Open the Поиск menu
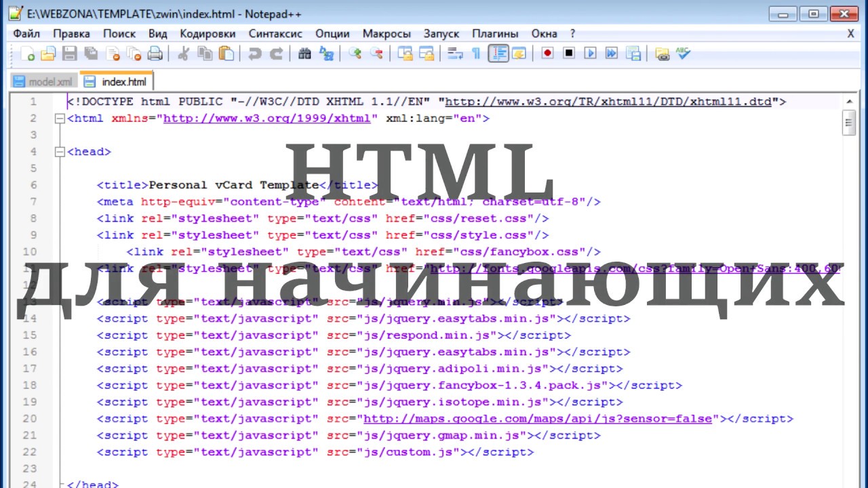This screenshot has height=488, width=868. click(119, 33)
